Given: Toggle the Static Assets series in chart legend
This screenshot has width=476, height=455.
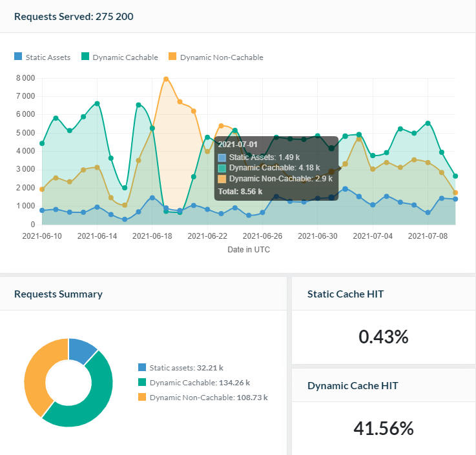Looking at the screenshot, I should point(48,57).
